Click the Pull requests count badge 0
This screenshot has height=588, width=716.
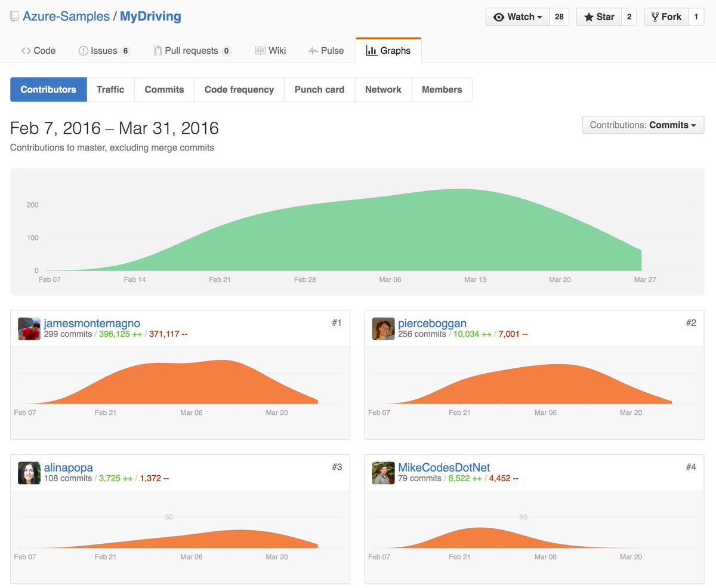coord(226,51)
